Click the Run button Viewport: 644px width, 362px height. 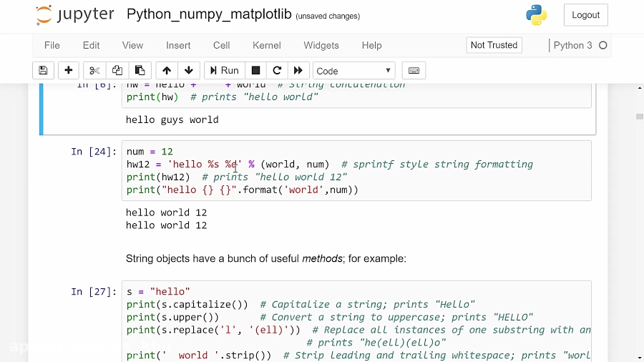pyautogui.click(x=223, y=70)
